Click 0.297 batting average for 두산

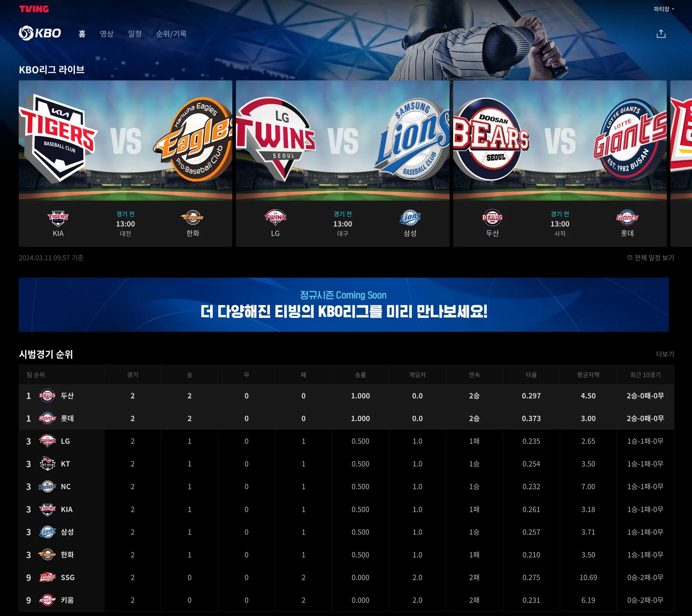pos(531,396)
